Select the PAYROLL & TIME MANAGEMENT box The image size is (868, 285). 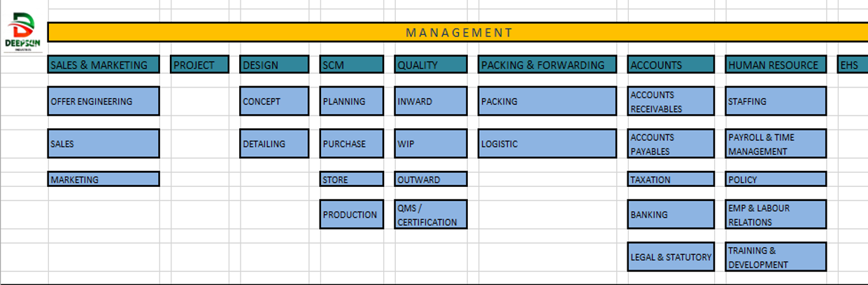tap(775, 144)
